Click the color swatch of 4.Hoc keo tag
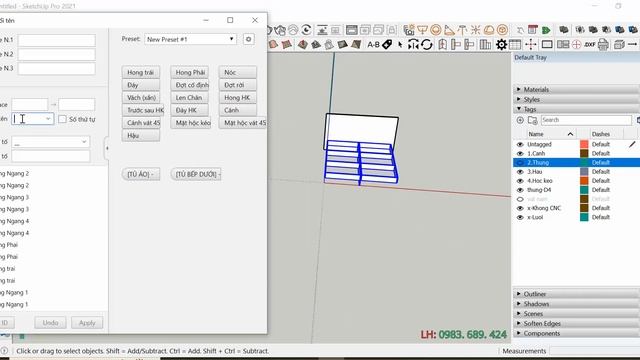The width and height of the screenshot is (640, 360). (x=584, y=180)
